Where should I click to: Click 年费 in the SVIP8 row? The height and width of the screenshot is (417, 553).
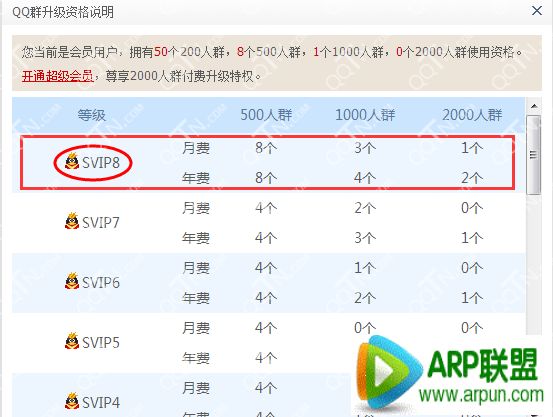[196, 178]
